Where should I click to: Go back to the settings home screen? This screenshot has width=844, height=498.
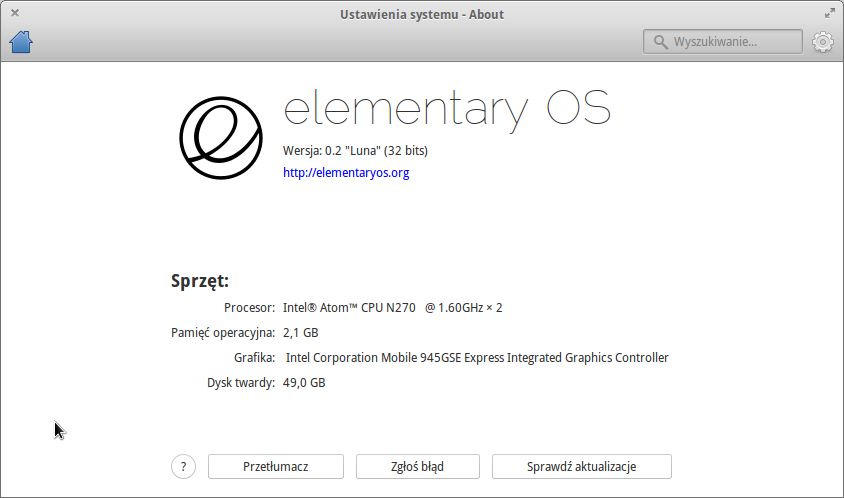click(x=21, y=42)
